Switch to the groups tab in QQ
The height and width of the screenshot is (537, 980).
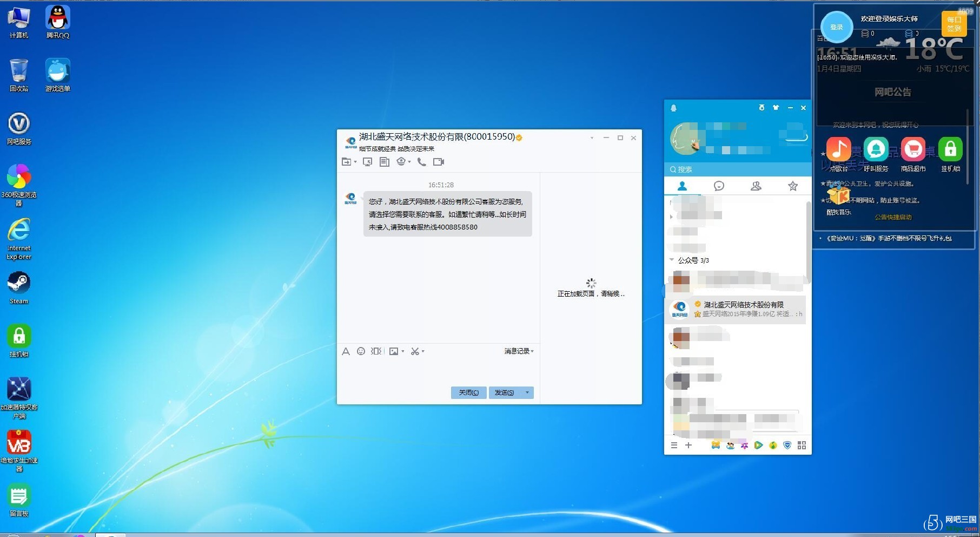pos(756,186)
